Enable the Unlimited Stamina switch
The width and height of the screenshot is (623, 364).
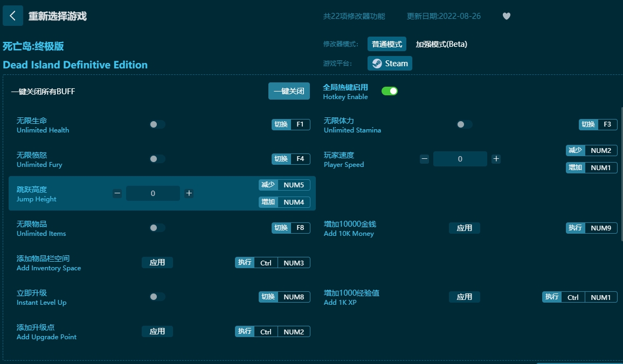[464, 124]
